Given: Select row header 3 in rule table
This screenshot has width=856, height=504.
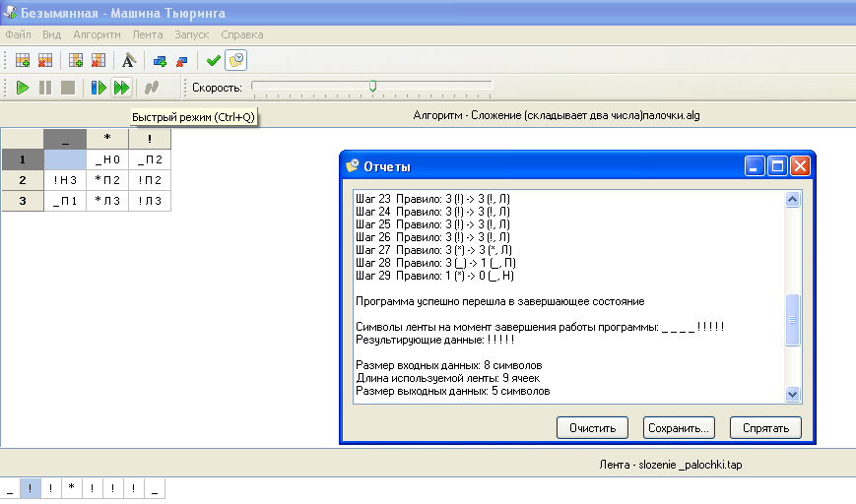Looking at the screenshot, I should pyautogui.click(x=23, y=201).
